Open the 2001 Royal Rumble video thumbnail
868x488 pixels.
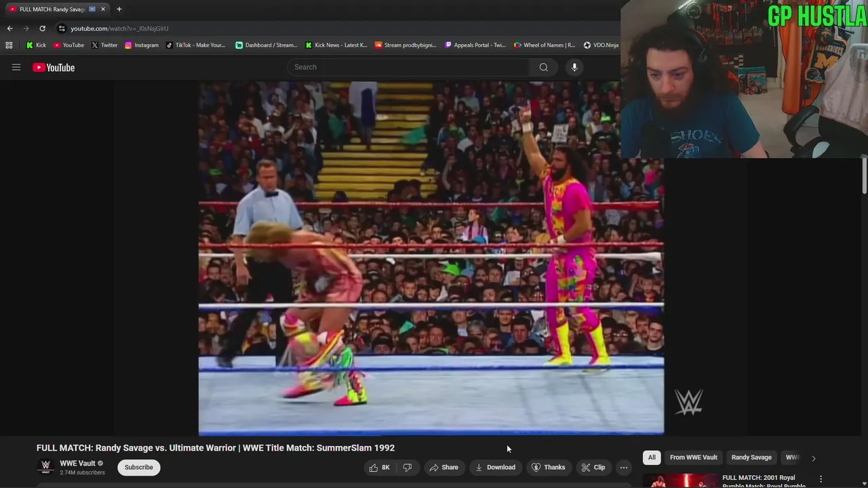click(x=680, y=481)
